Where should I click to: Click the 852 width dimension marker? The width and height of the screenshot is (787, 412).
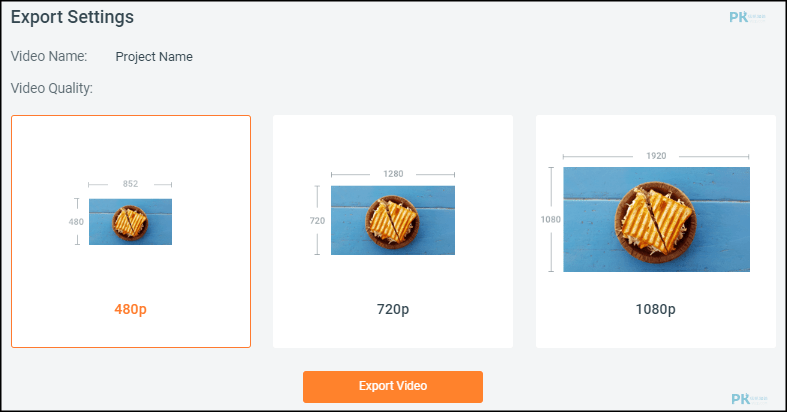pyautogui.click(x=130, y=184)
